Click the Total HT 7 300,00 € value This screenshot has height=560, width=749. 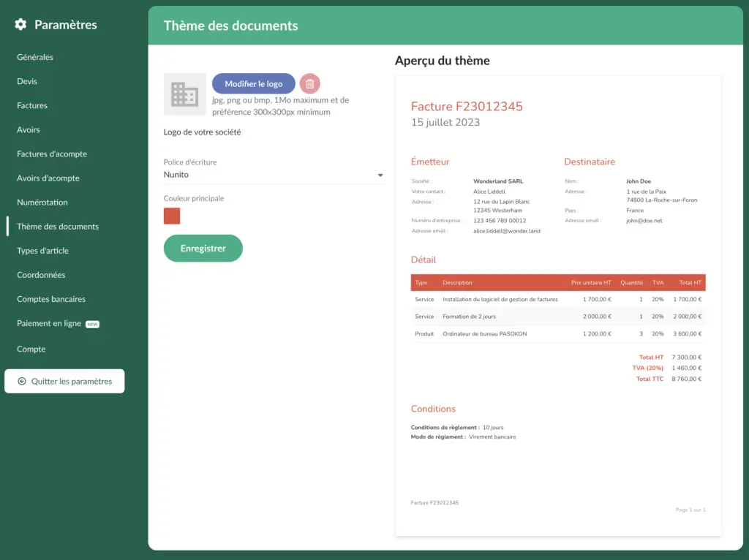tap(686, 357)
